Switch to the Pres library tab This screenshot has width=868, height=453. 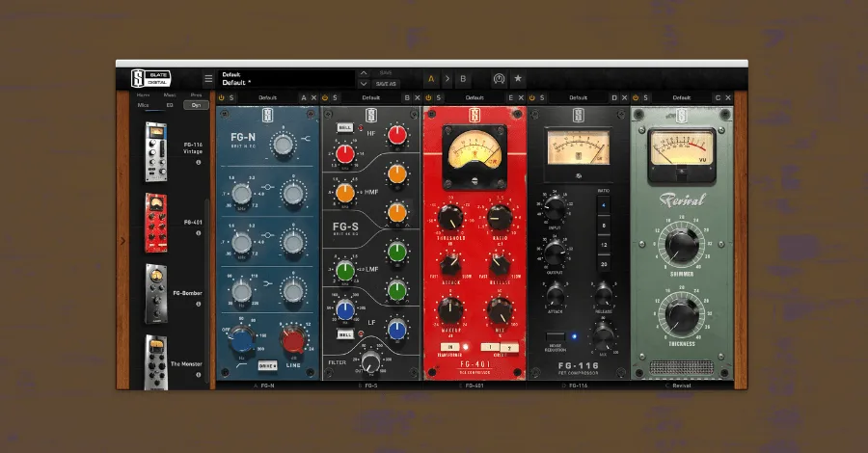click(x=196, y=95)
